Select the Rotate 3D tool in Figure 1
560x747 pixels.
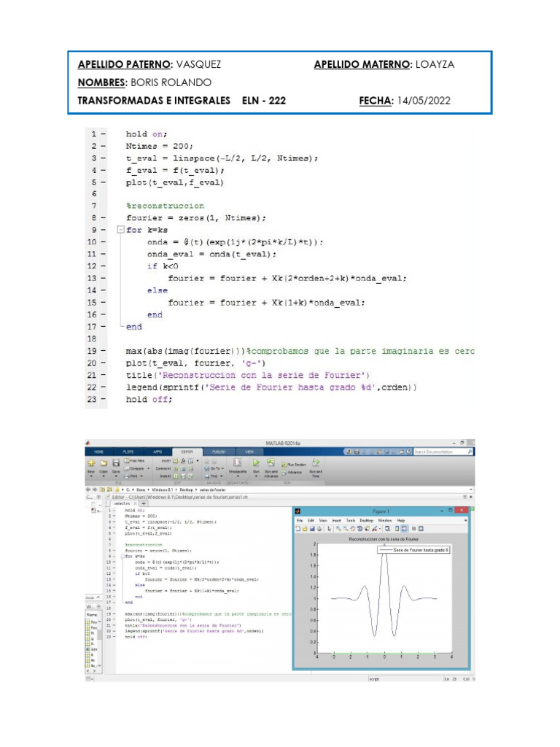point(359,528)
